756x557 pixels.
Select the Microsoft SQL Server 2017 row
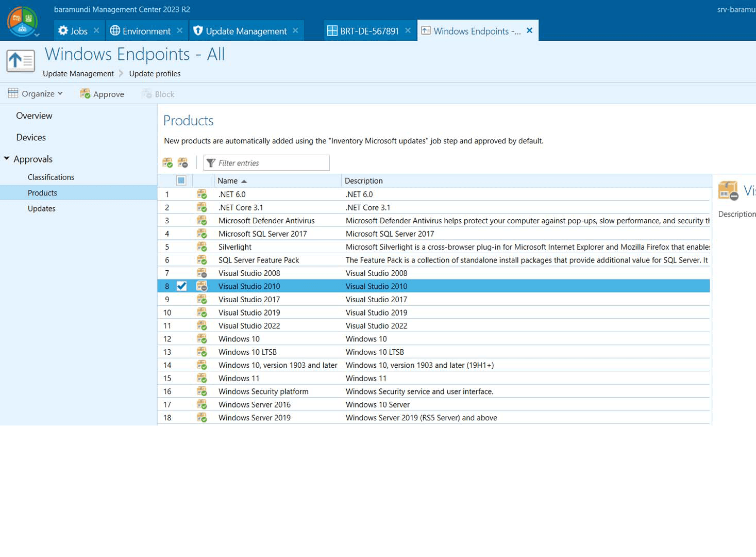434,234
